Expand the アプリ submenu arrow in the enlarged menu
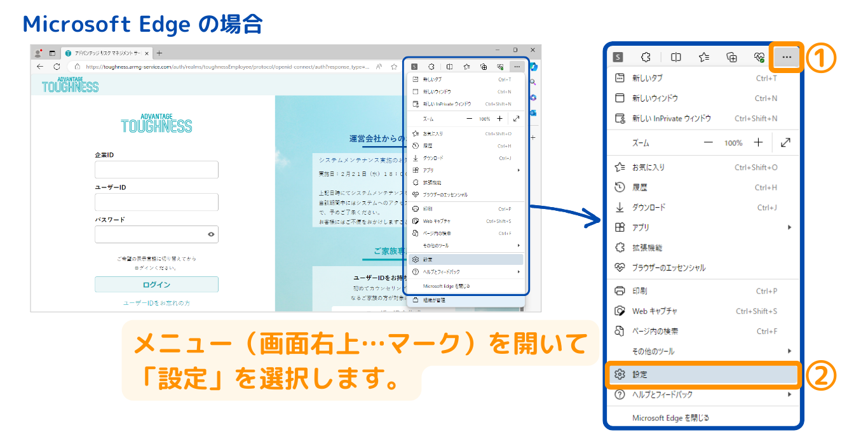 790,227
